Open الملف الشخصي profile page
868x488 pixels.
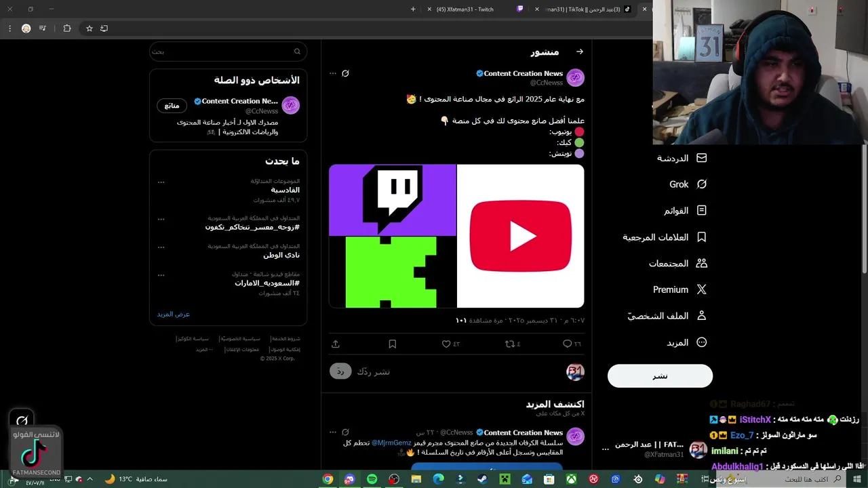point(667,316)
